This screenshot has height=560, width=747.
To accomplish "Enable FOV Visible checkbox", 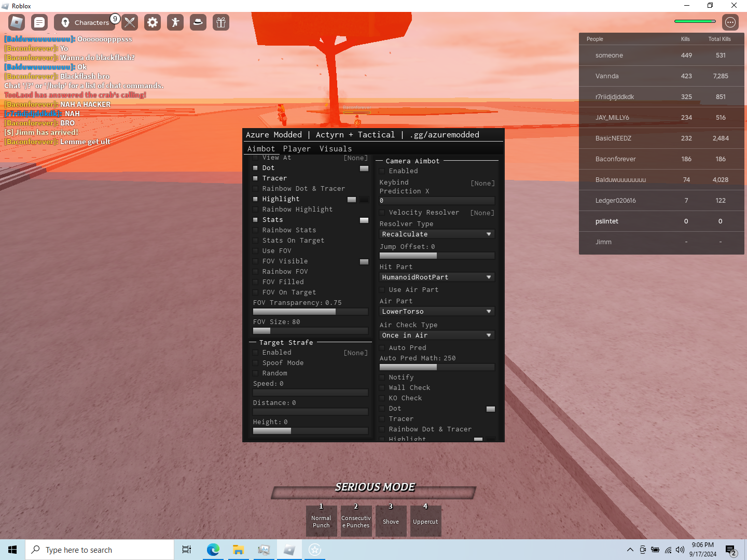I will (255, 261).
